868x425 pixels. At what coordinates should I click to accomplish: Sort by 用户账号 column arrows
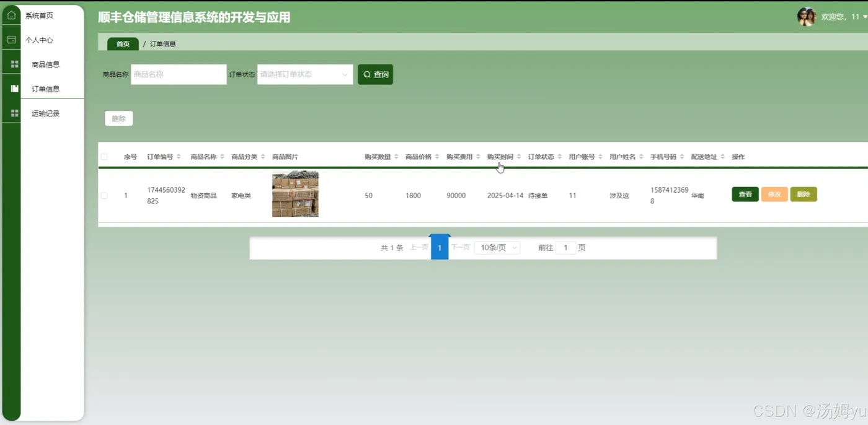(x=600, y=157)
